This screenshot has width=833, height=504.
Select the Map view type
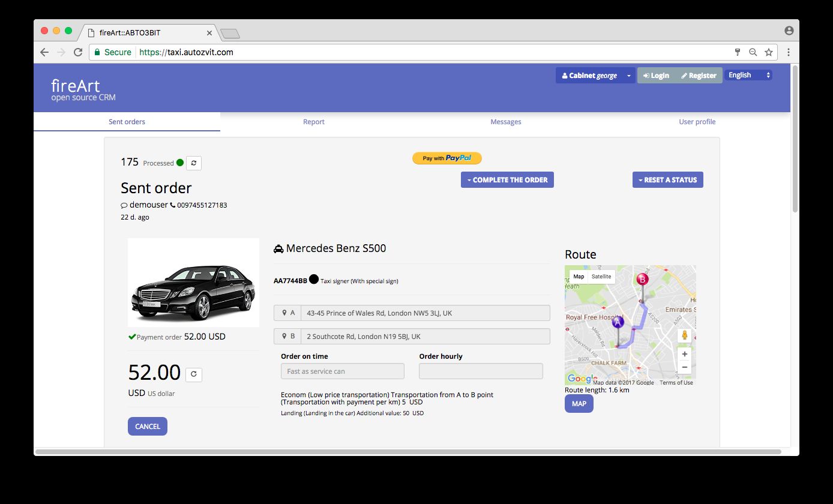(579, 277)
